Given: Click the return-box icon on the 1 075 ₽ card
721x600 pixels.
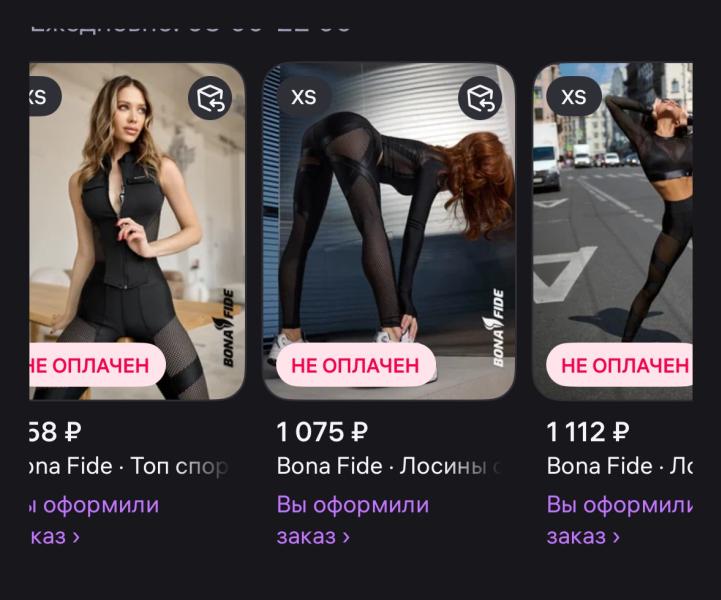Looking at the screenshot, I should [481, 98].
